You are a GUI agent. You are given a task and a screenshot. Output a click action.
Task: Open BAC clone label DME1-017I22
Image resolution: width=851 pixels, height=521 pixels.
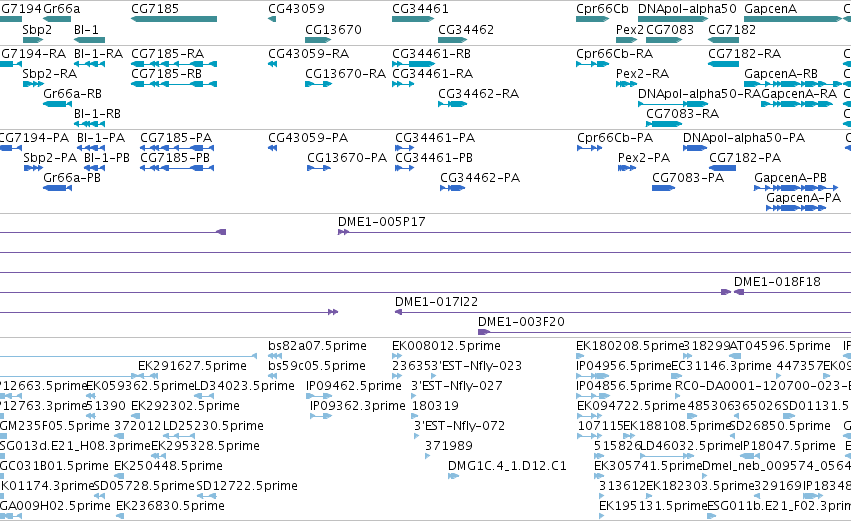[x=436, y=302]
